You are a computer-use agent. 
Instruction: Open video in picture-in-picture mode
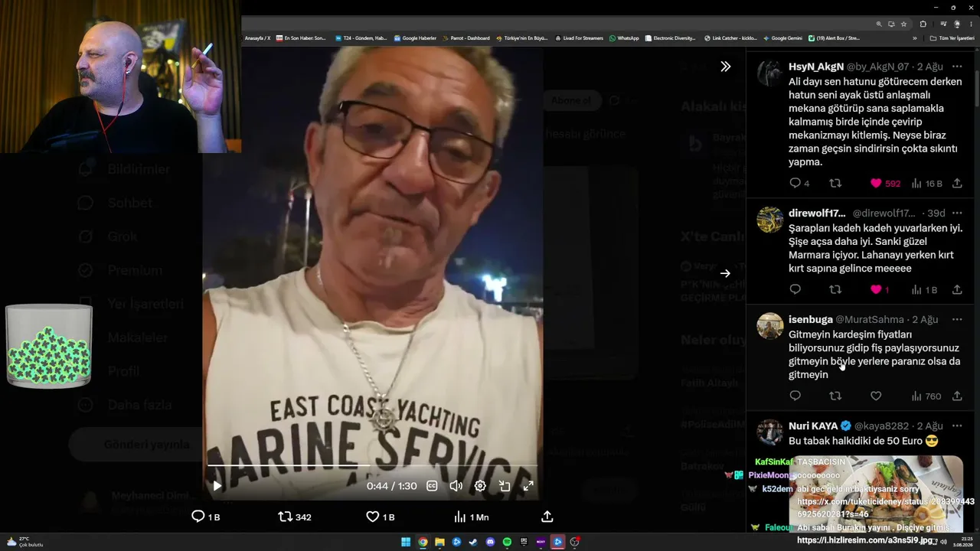point(505,486)
